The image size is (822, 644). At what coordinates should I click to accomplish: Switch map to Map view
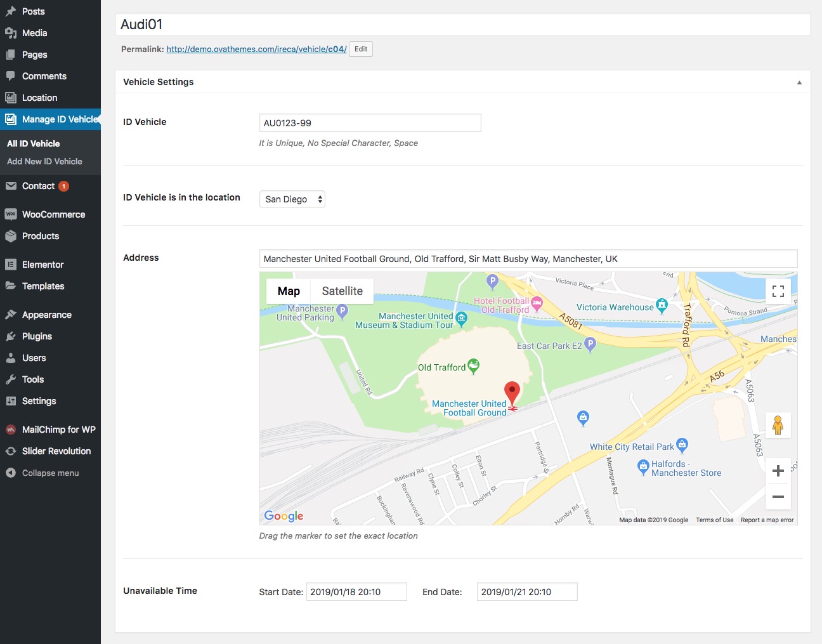point(289,291)
